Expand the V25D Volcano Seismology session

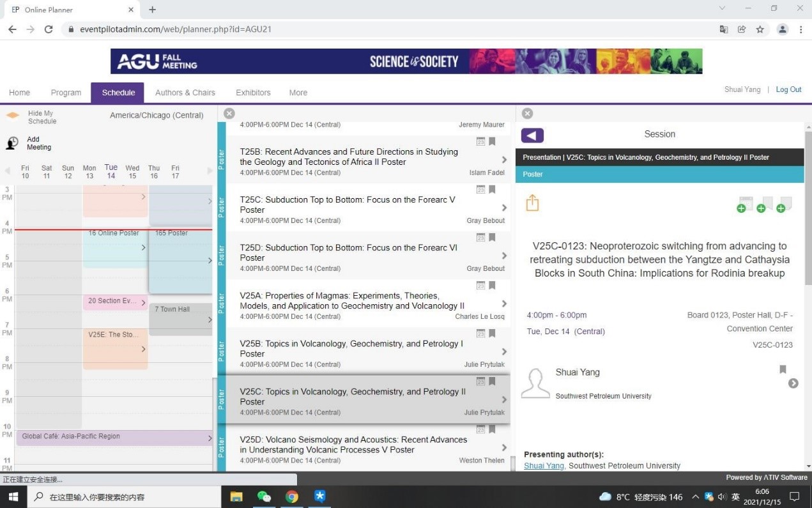point(504,447)
